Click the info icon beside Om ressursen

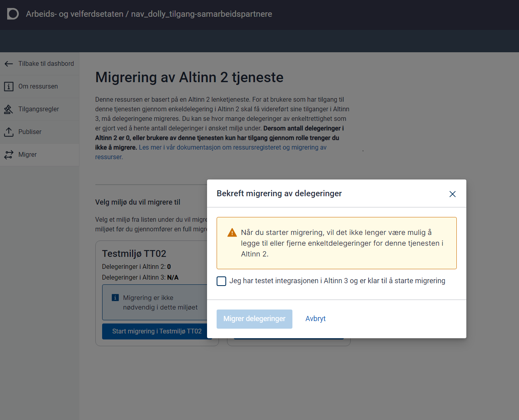(9, 87)
